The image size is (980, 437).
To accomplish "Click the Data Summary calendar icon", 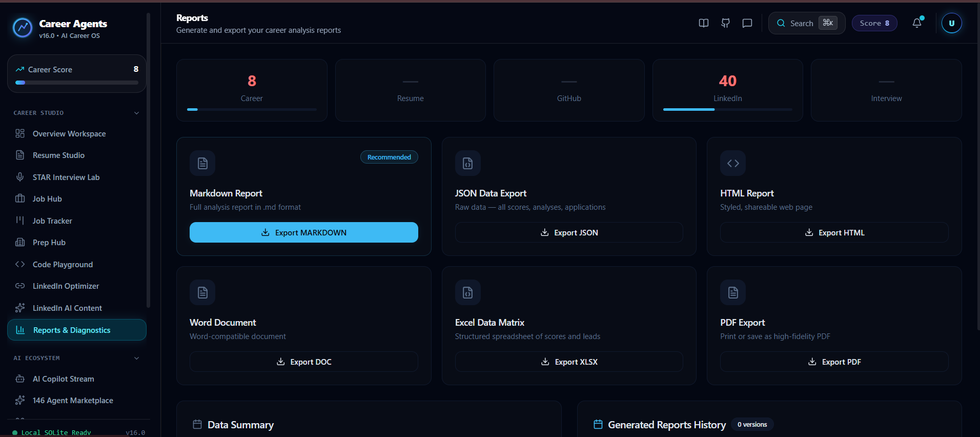I will tap(197, 424).
